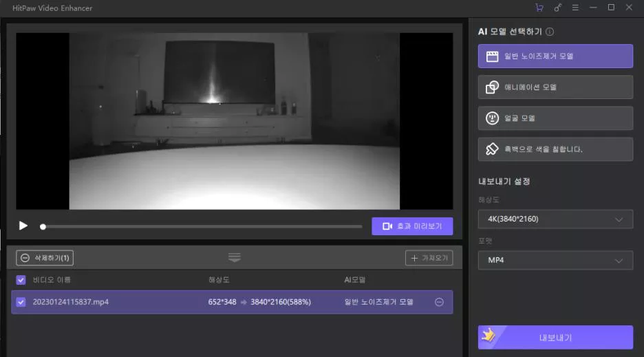
Task: Click the colorize paint bucket icon
Action: 492,149
